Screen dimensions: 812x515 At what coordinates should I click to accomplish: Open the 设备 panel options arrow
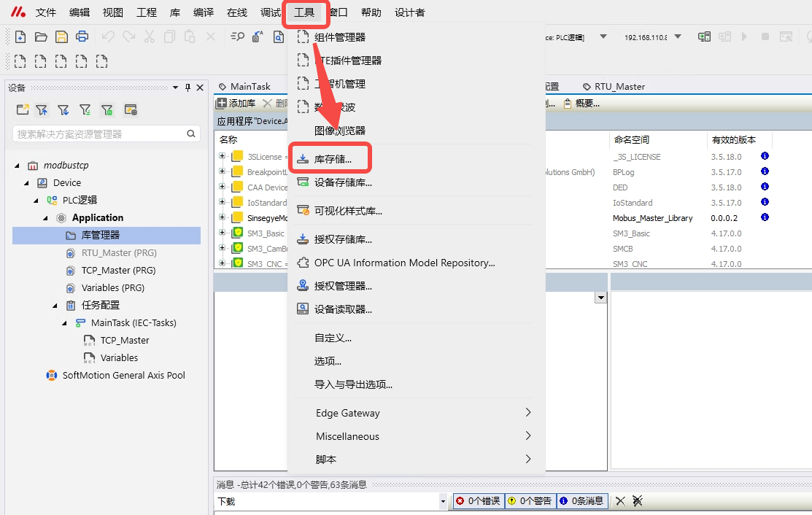point(176,88)
